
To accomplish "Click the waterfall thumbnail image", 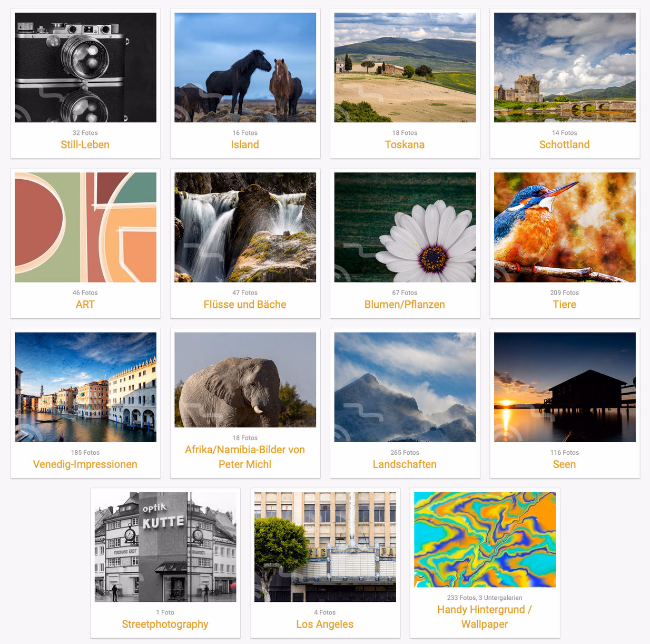I will [x=245, y=227].
